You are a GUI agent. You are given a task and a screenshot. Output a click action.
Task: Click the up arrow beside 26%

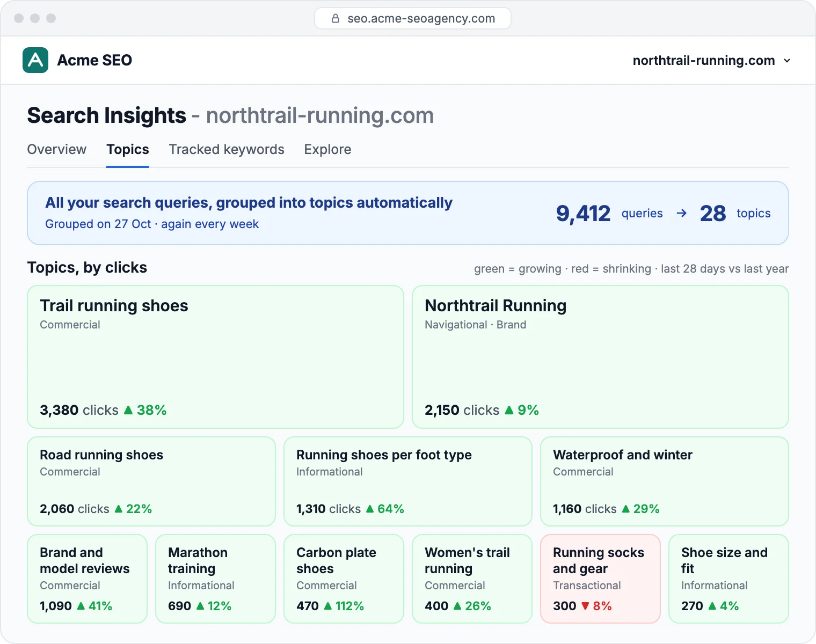(x=457, y=606)
